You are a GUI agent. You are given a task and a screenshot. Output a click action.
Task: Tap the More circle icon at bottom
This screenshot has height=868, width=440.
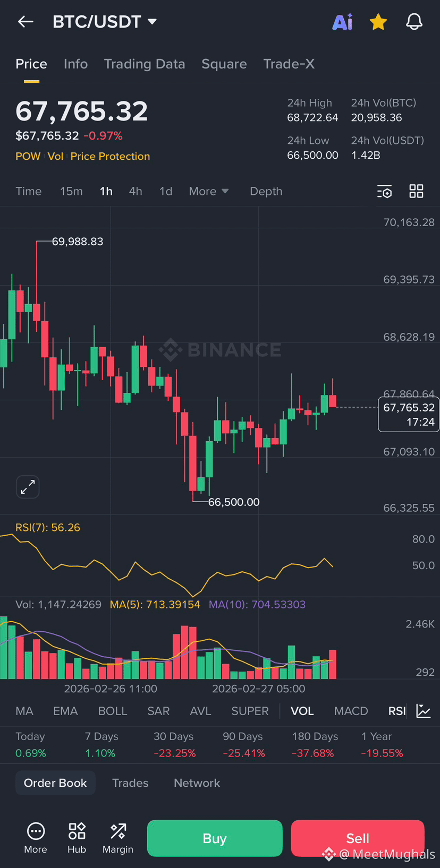(x=36, y=838)
